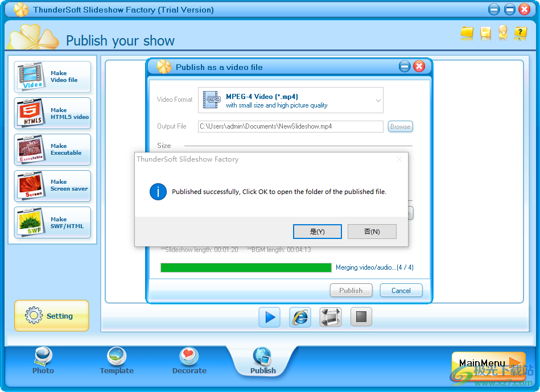The height and width of the screenshot is (392, 540).
Task: Confirm with the 是(Y) button
Action: (x=317, y=232)
